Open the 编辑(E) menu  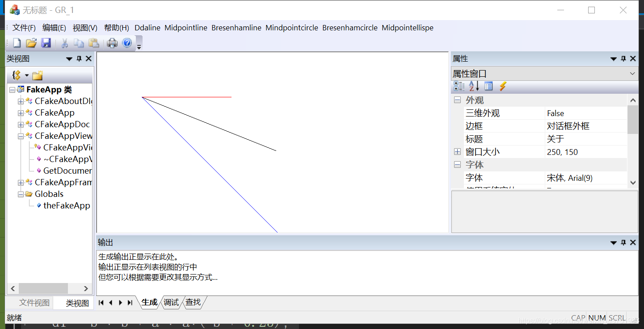(54, 28)
